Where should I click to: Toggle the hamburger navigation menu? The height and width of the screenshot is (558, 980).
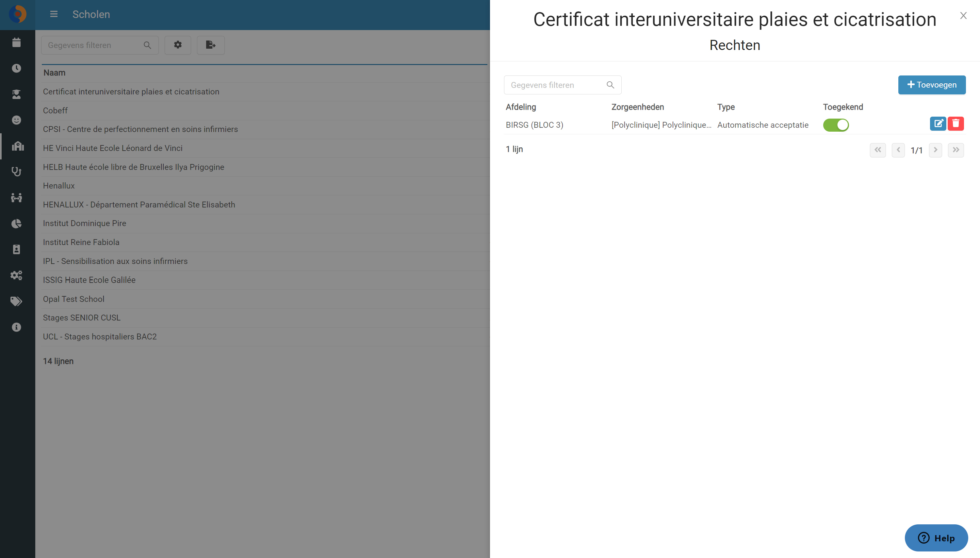coord(54,14)
